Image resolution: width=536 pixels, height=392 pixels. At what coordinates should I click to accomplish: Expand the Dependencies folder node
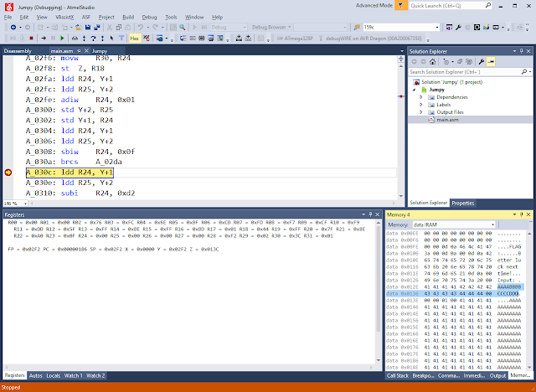(x=421, y=97)
